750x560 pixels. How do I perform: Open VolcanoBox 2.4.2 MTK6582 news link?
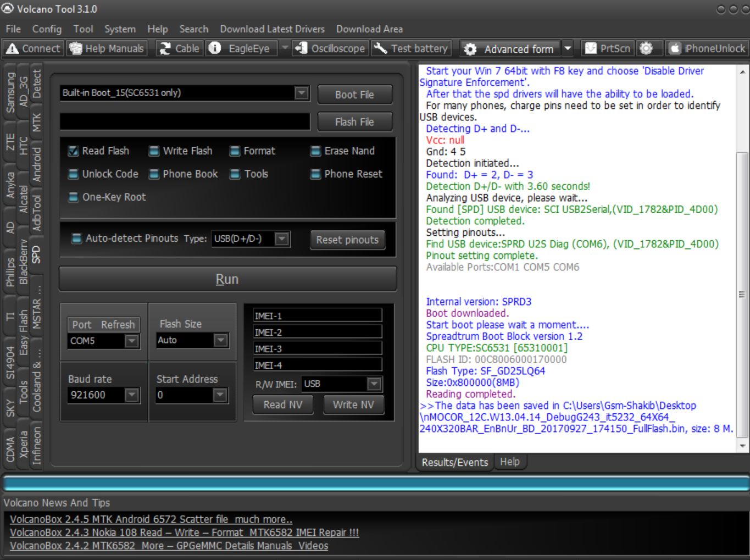(x=169, y=546)
